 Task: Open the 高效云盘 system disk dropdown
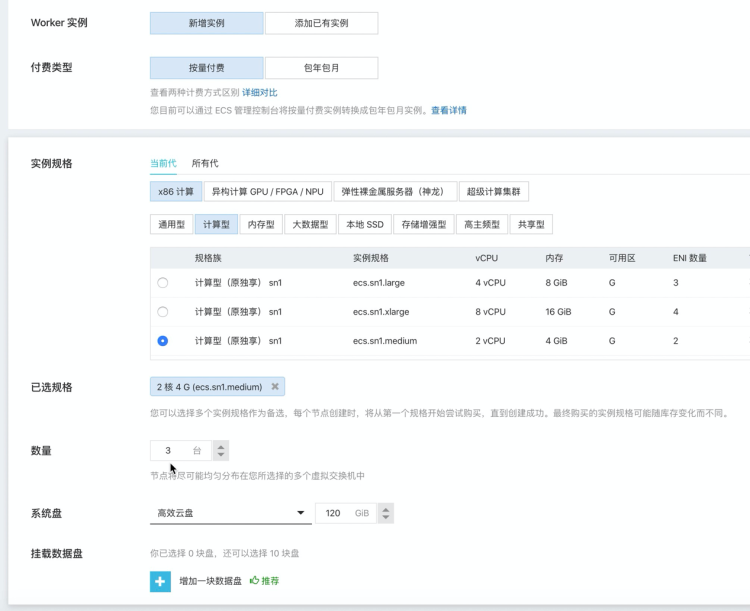(231, 513)
